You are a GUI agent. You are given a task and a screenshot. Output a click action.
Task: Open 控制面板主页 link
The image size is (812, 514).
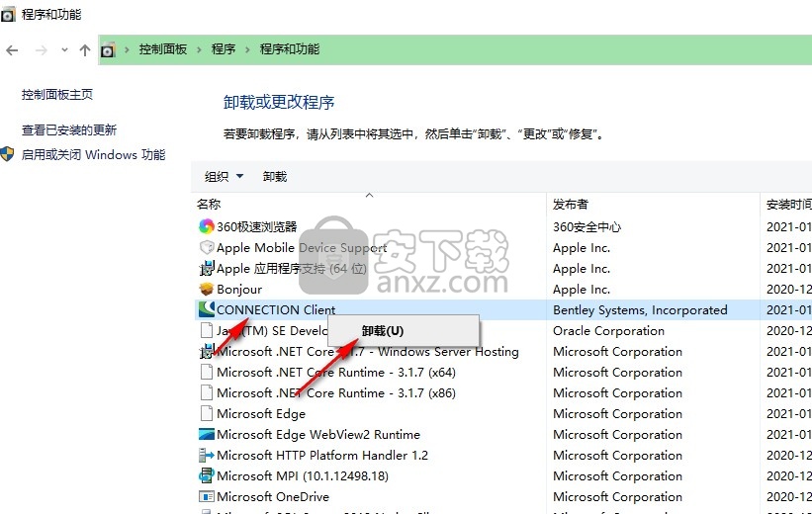point(57,95)
